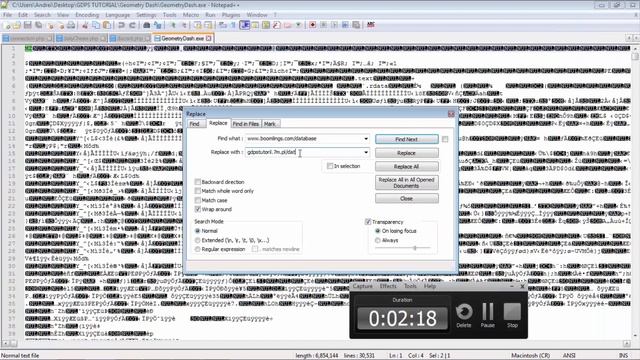This screenshot has width=640, height=360.
Task: Click the spell check ABC toolbar icon
Action: [x=371, y=25]
